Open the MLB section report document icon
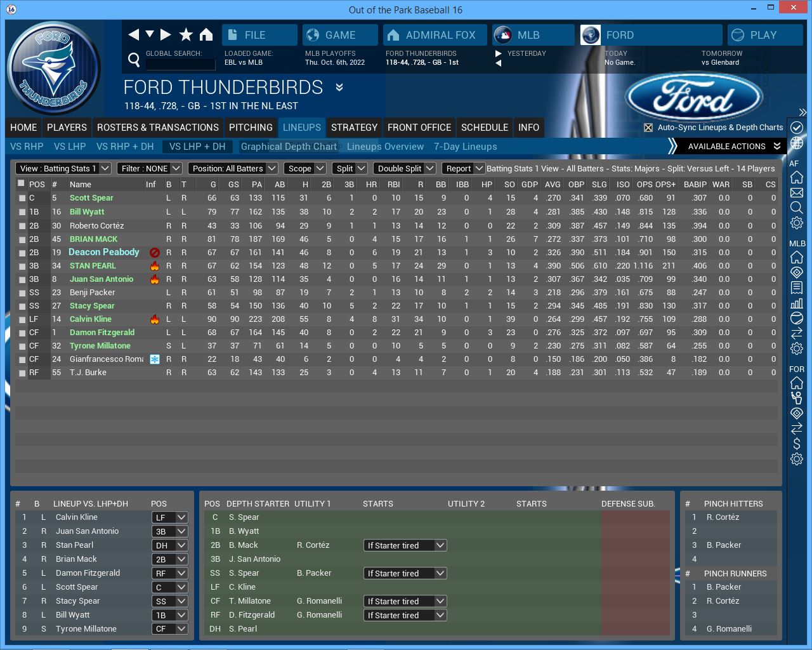Screen dimensions: 812x650 (x=797, y=288)
